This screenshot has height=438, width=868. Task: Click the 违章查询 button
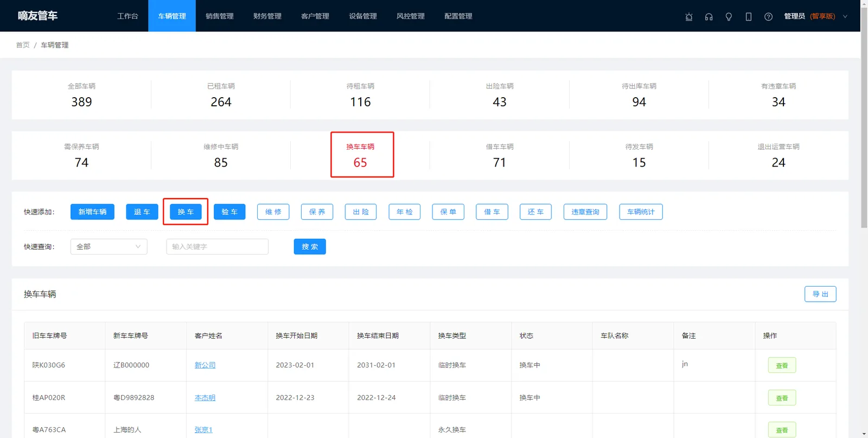[585, 212]
